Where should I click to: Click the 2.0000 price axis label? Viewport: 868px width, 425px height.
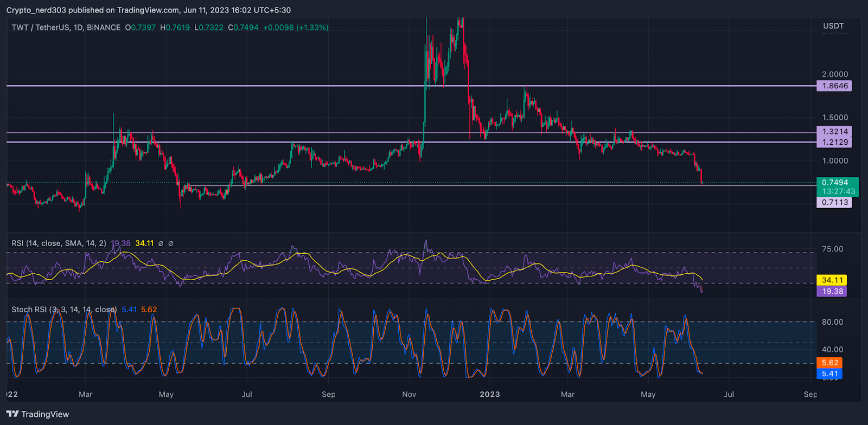(834, 74)
